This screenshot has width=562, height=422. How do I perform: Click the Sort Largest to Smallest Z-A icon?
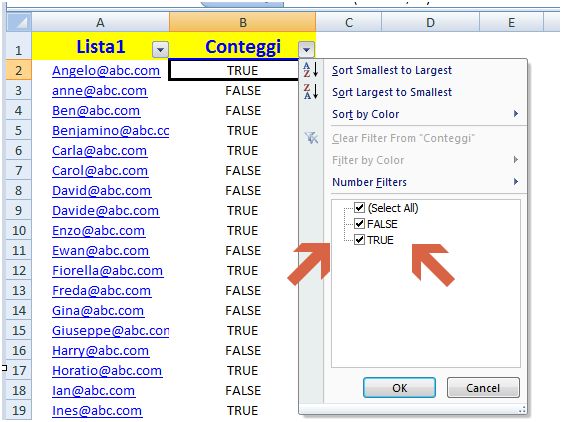point(311,91)
